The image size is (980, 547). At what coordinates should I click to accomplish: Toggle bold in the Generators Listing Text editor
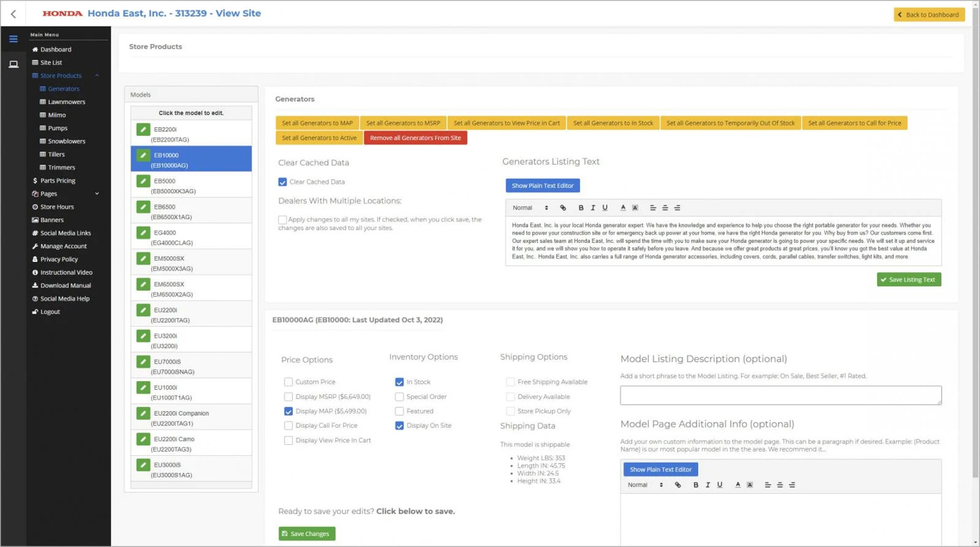click(x=581, y=208)
